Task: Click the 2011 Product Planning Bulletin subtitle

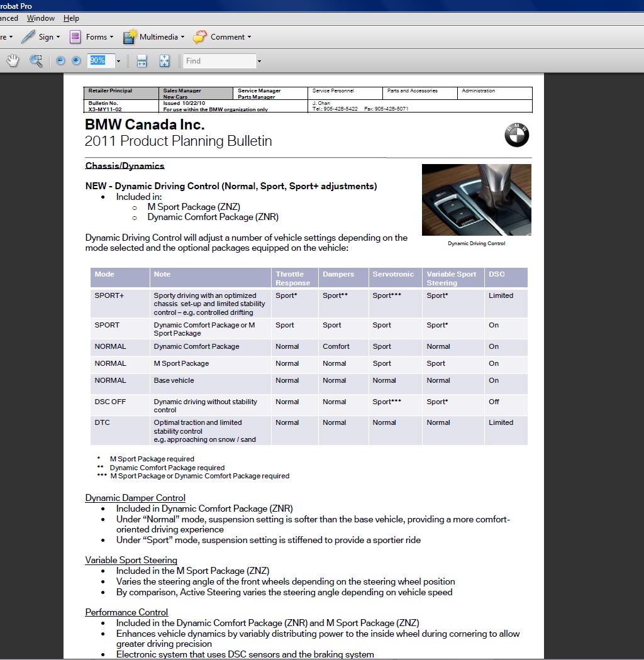Action: pos(178,141)
